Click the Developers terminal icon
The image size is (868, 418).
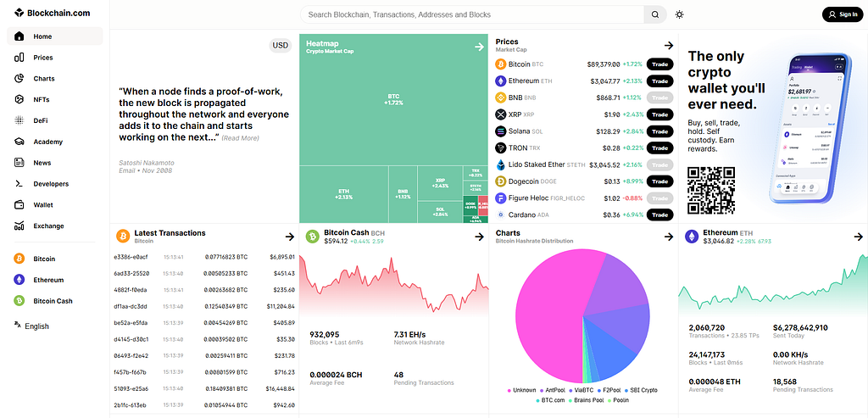19,184
